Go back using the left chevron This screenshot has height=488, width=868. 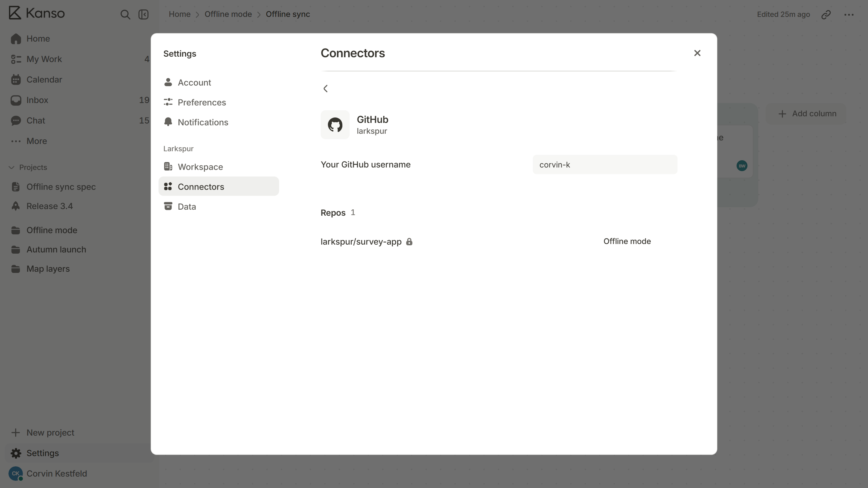tap(325, 89)
